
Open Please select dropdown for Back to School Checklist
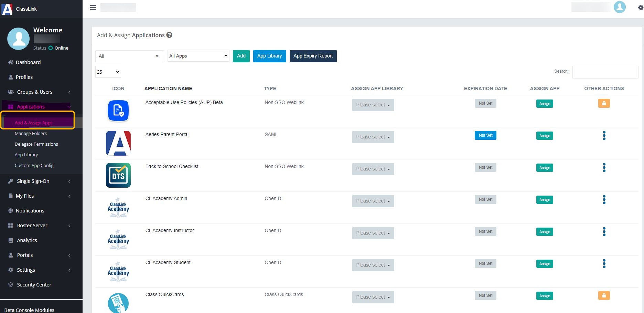point(373,169)
